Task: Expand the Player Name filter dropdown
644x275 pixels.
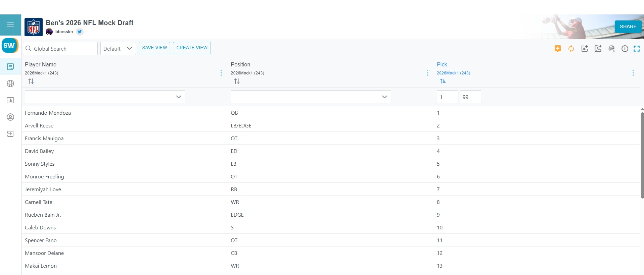Action: (178, 97)
